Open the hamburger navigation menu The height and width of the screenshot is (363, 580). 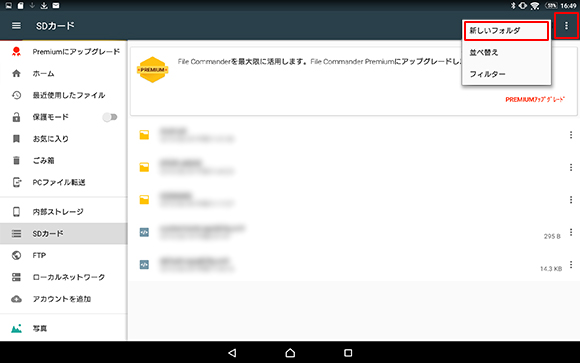pyautogui.click(x=16, y=26)
